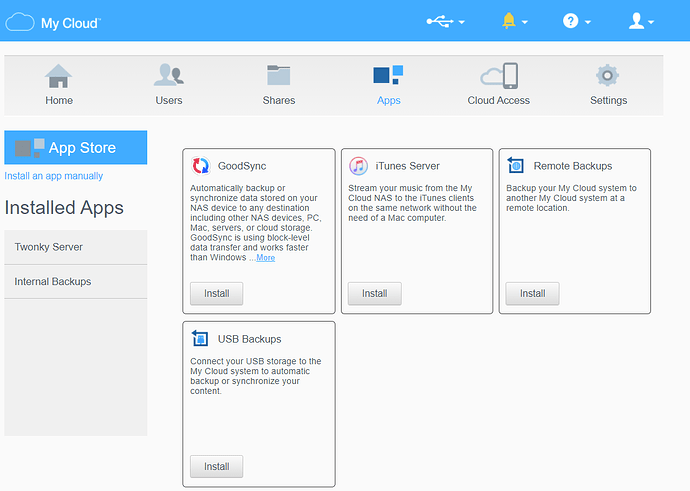Click the Remote Backups title text

click(573, 166)
